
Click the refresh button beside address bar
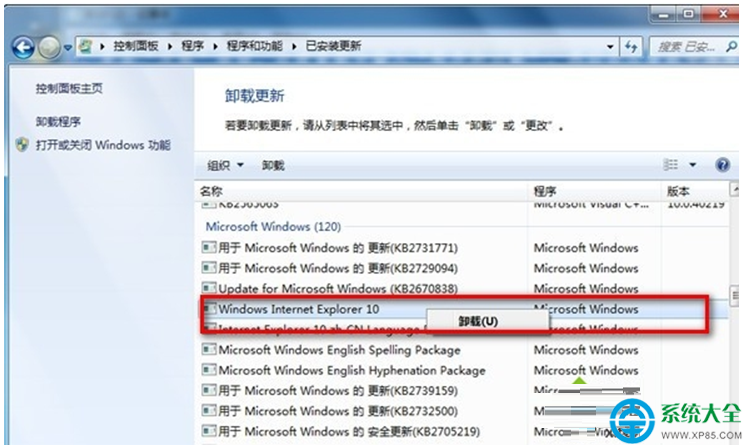[x=631, y=46]
